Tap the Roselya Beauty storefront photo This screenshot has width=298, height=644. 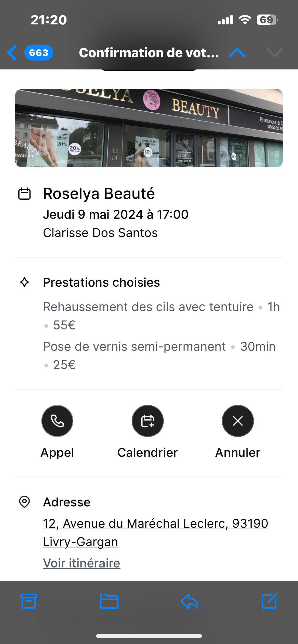[149, 128]
